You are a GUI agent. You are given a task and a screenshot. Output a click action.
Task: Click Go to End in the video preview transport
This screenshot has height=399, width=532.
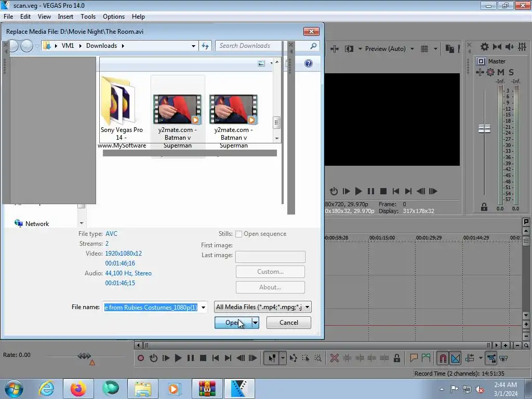click(x=408, y=191)
